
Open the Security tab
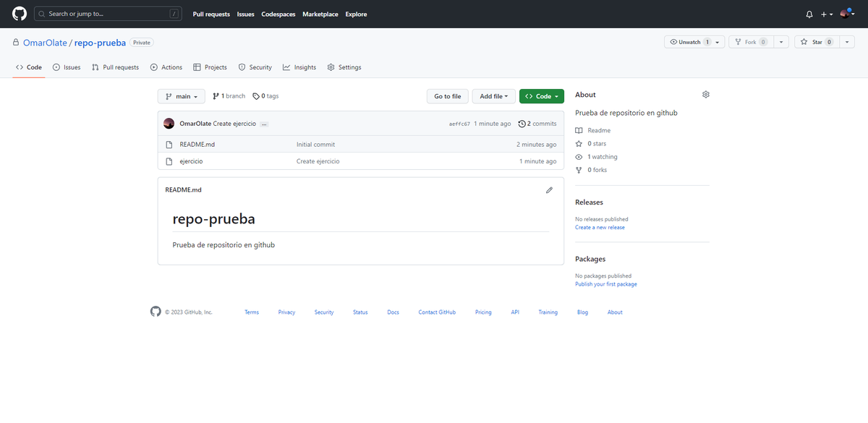click(x=255, y=67)
